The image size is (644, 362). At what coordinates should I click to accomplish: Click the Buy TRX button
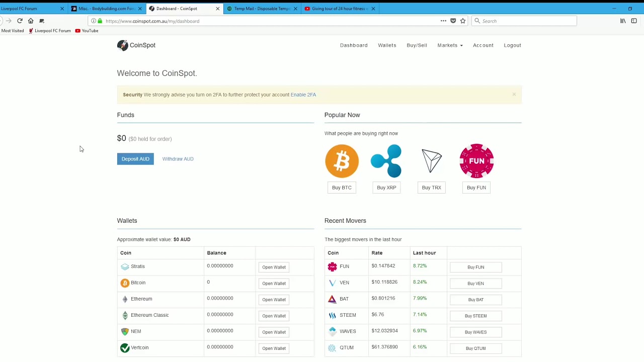[x=431, y=188]
